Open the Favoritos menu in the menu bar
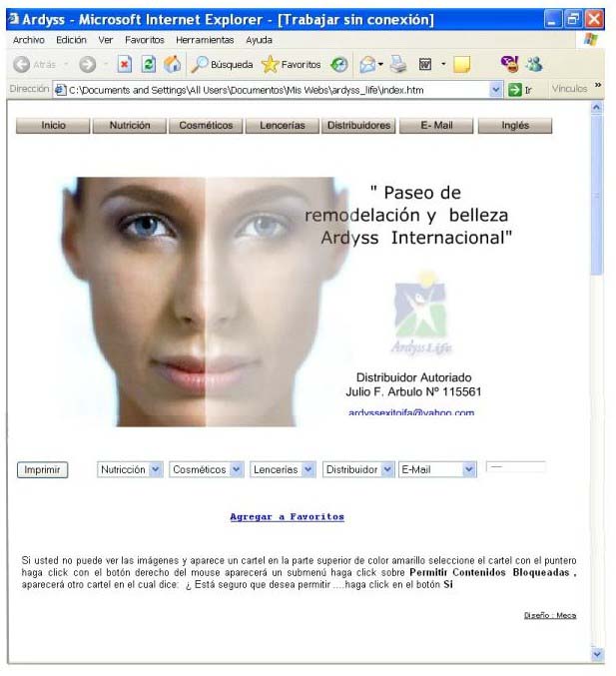Screen dimensions: 616x676 click(145, 40)
